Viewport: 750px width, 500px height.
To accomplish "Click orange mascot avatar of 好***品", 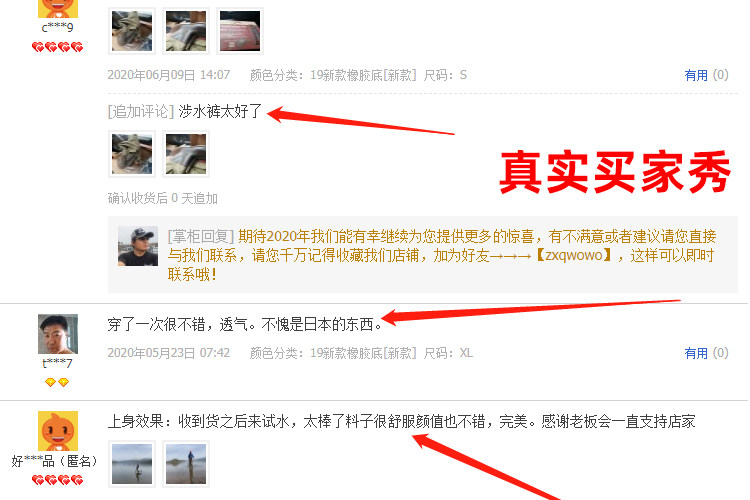I will [58, 431].
